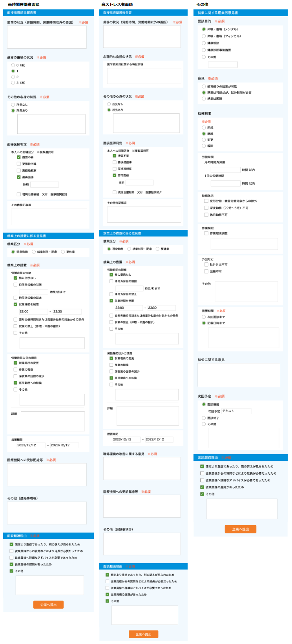The image size is (292, 644).
Task: Enable 深夜勤務（22時〜5時）不可 checkbox
Action: pyautogui.click(x=206, y=208)
